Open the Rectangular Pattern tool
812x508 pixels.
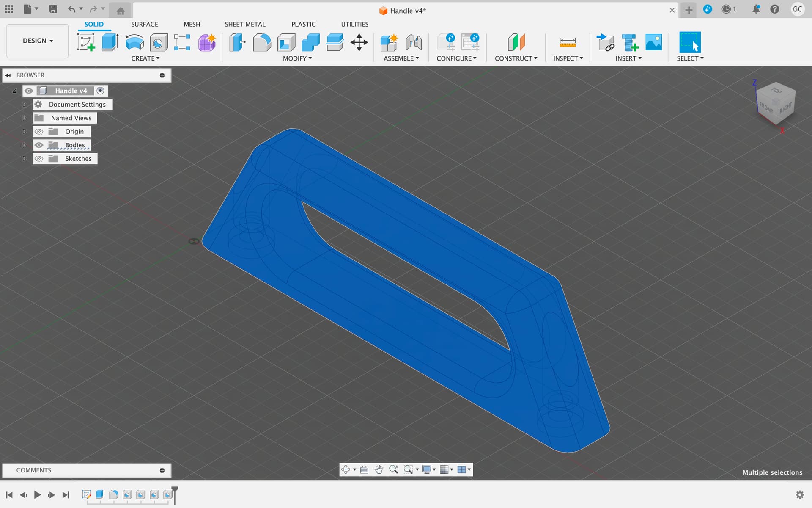click(x=182, y=42)
